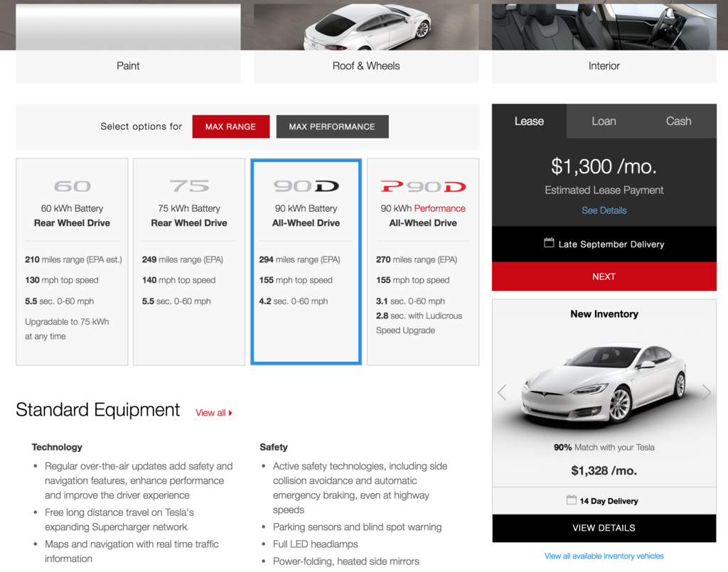
Task: Switch to the Loan payment tab
Action: click(604, 121)
